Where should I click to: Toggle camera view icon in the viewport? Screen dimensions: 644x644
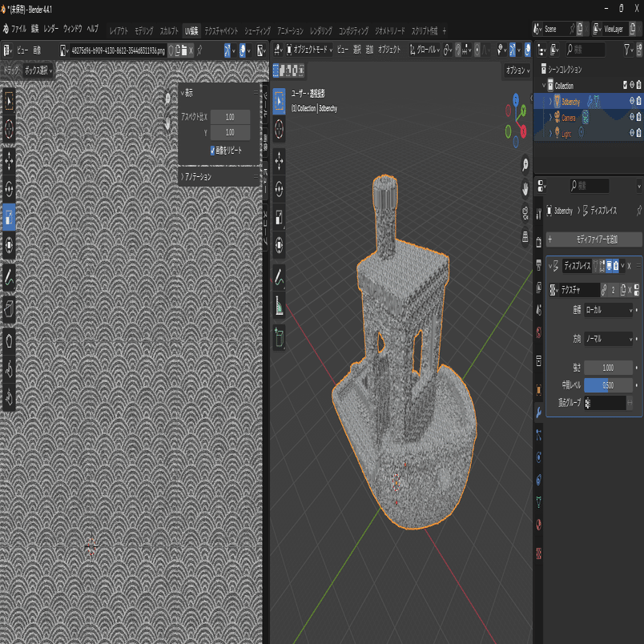525,213
